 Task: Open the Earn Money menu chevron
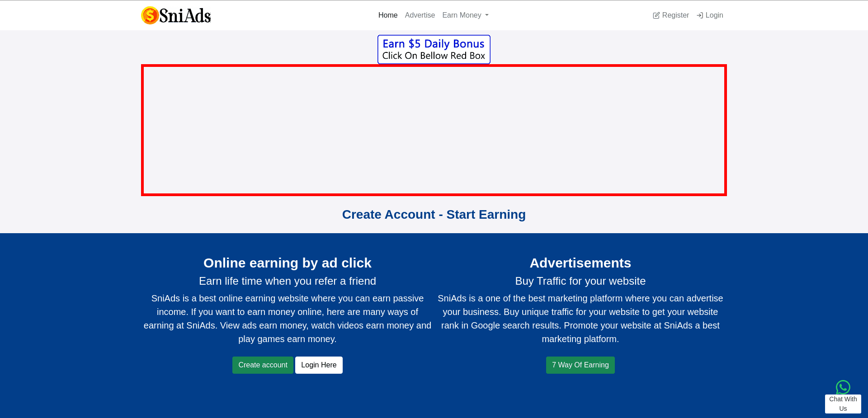point(486,15)
